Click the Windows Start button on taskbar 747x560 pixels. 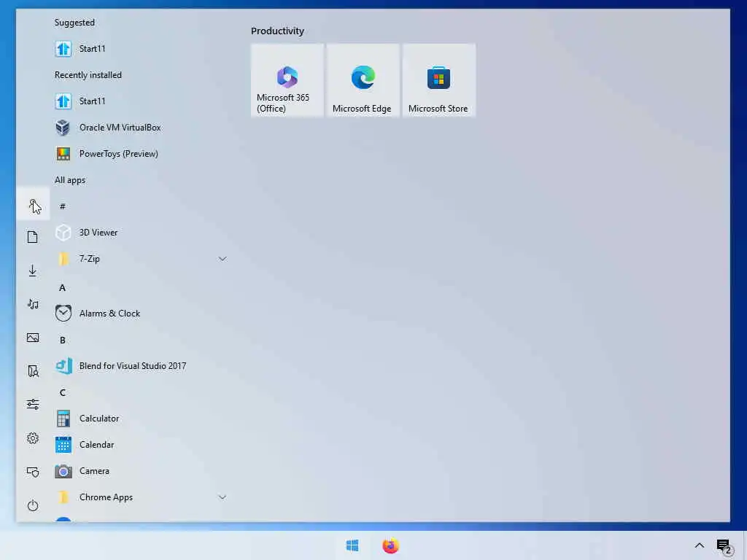coord(352,545)
